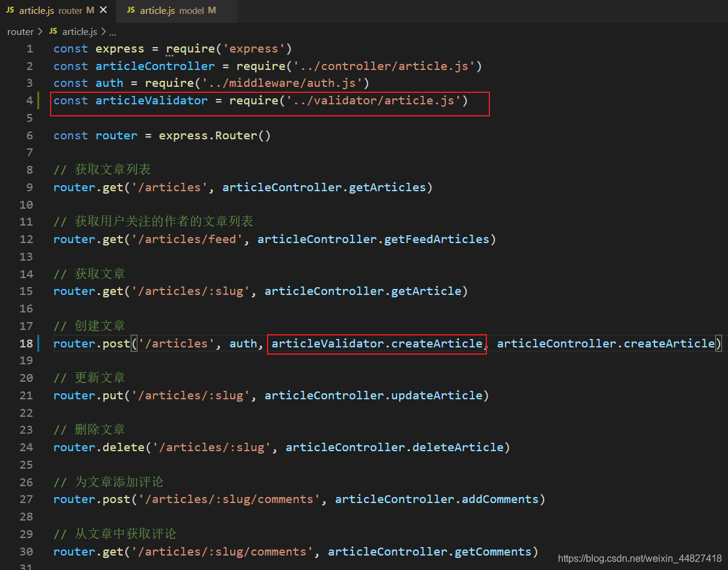This screenshot has width=728, height=570.
Task: Click getFeedArticles on line 12
Action: pos(437,239)
